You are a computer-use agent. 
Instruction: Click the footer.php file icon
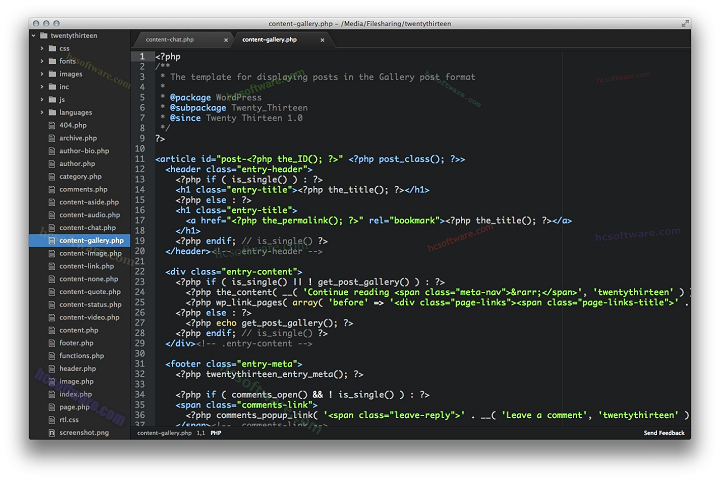pyautogui.click(x=52, y=343)
